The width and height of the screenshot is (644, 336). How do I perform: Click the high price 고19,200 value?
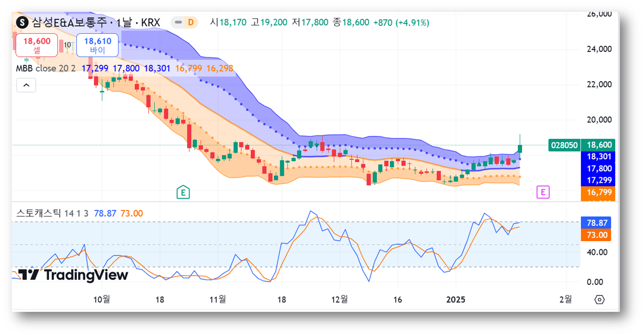[x=269, y=22]
